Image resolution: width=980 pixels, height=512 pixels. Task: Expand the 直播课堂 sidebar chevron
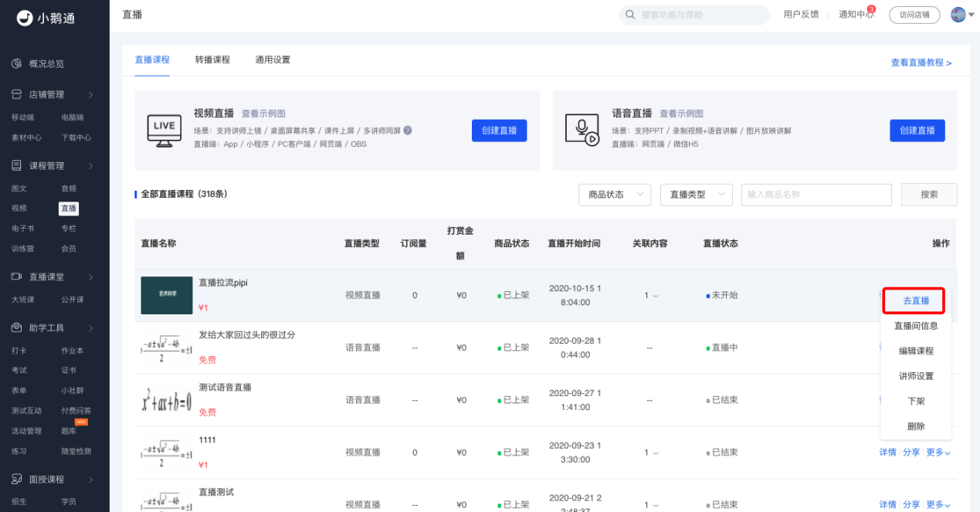tap(90, 276)
